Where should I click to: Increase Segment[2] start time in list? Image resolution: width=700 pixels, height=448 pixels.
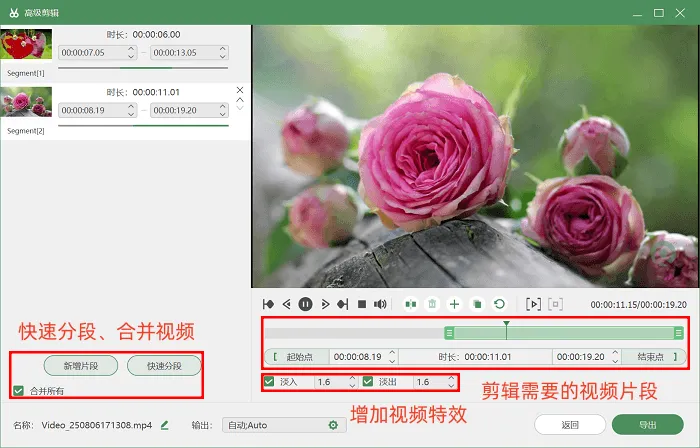[131, 106]
